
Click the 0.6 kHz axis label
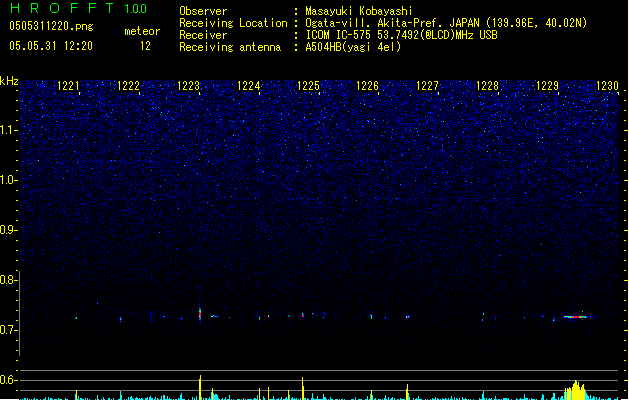tap(8, 380)
